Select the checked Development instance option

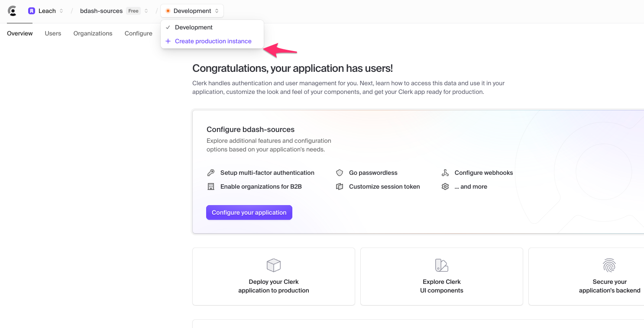[x=194, y=27]
